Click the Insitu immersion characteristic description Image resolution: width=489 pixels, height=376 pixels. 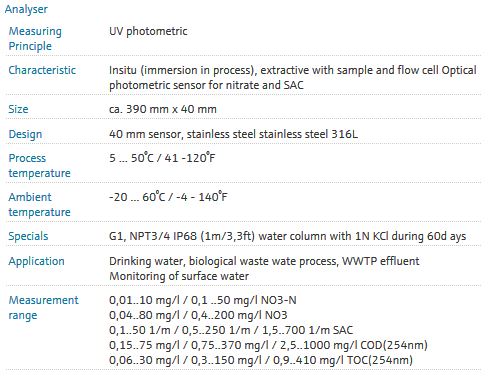click(x=293, y=78)
